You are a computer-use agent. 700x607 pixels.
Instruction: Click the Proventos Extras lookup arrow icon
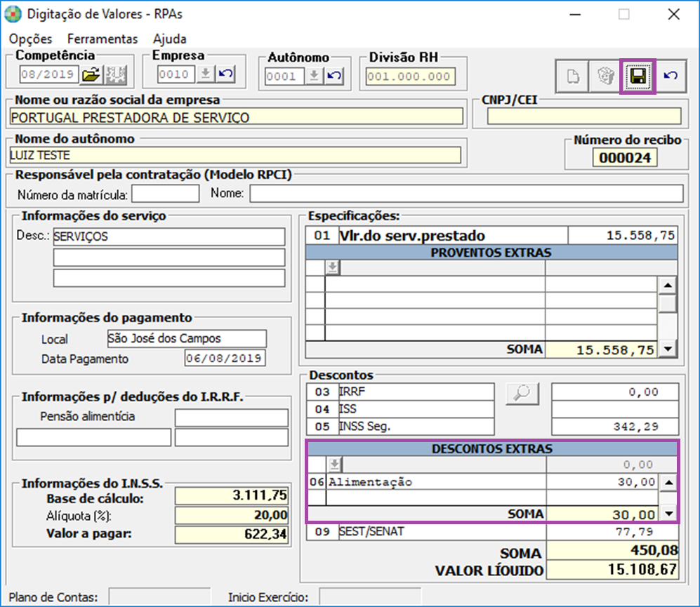[333, 267]
